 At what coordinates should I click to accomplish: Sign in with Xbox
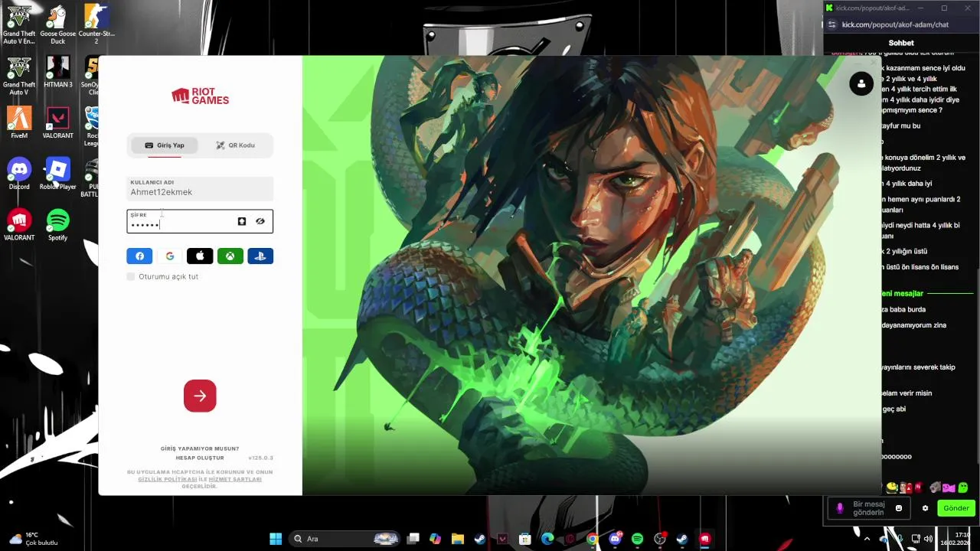230,256
